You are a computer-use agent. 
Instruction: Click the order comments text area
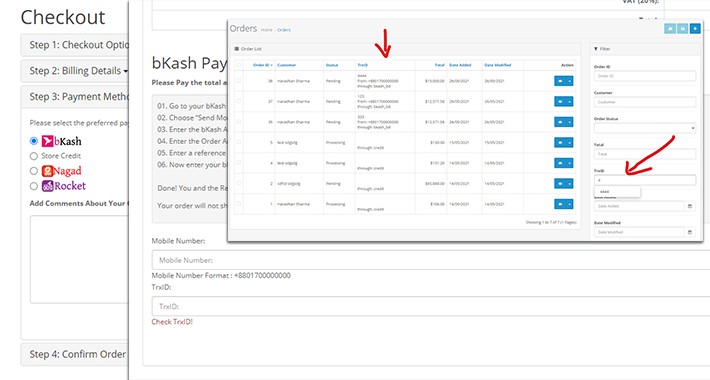80,259
